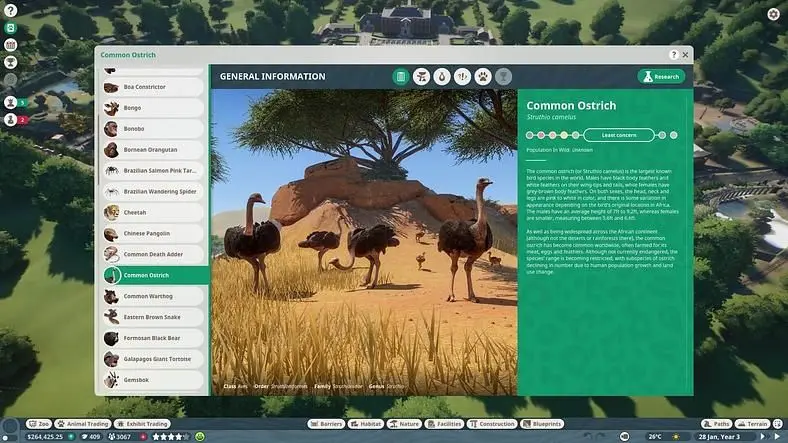Click the green guest happiness smiley icon
This screenshot has height=443, width=788.
(200, 437)
